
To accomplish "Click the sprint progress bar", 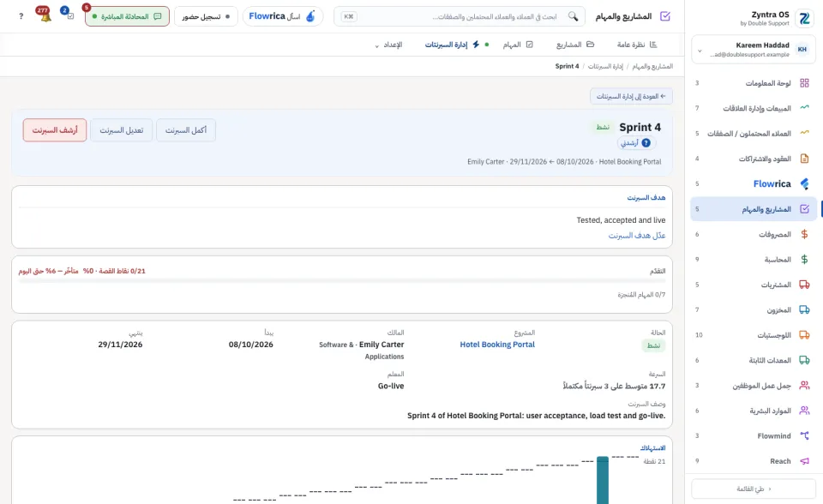I will [342, 281].
